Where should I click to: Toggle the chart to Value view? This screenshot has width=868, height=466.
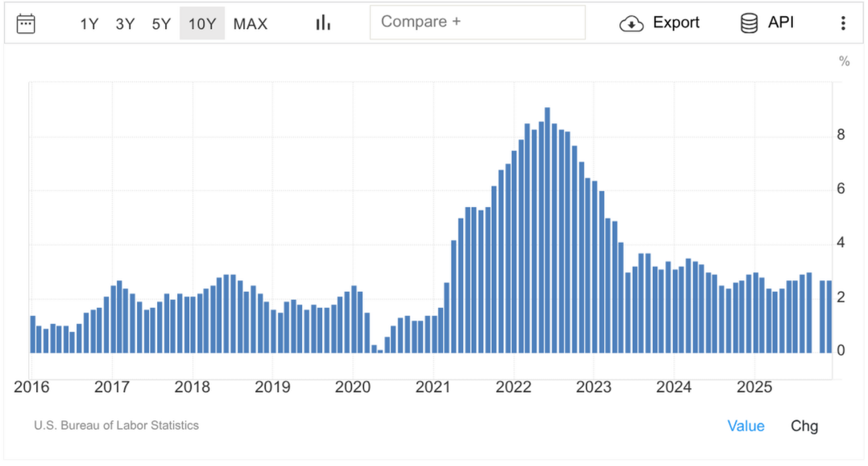click(746, 426)
